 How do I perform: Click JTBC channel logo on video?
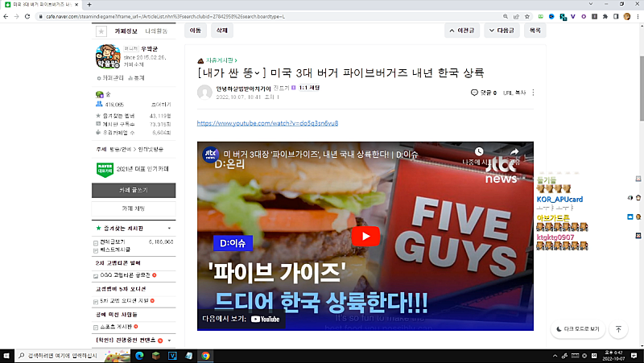click(210, 155)
